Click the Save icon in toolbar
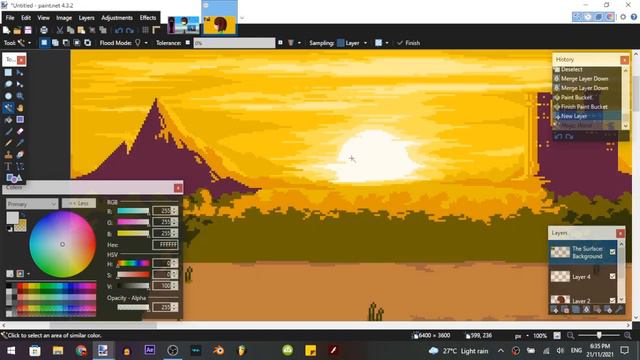640x360 pixels. point(28,30)
